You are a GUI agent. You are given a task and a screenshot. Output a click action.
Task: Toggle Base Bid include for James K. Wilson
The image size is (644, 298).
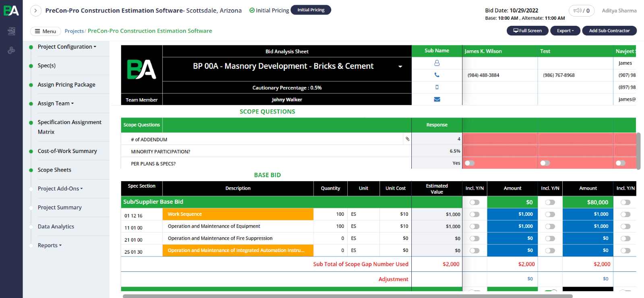coord(475,202)
